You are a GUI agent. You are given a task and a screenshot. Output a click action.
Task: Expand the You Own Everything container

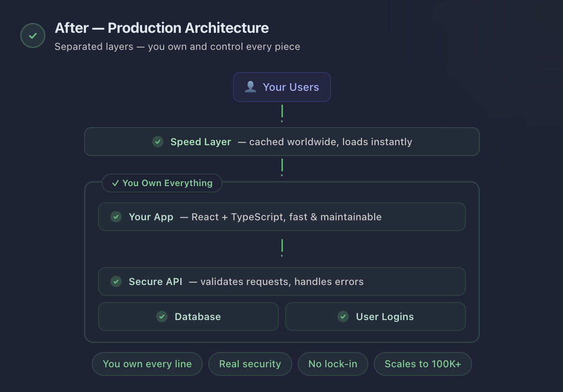click(x=162, y=183)
